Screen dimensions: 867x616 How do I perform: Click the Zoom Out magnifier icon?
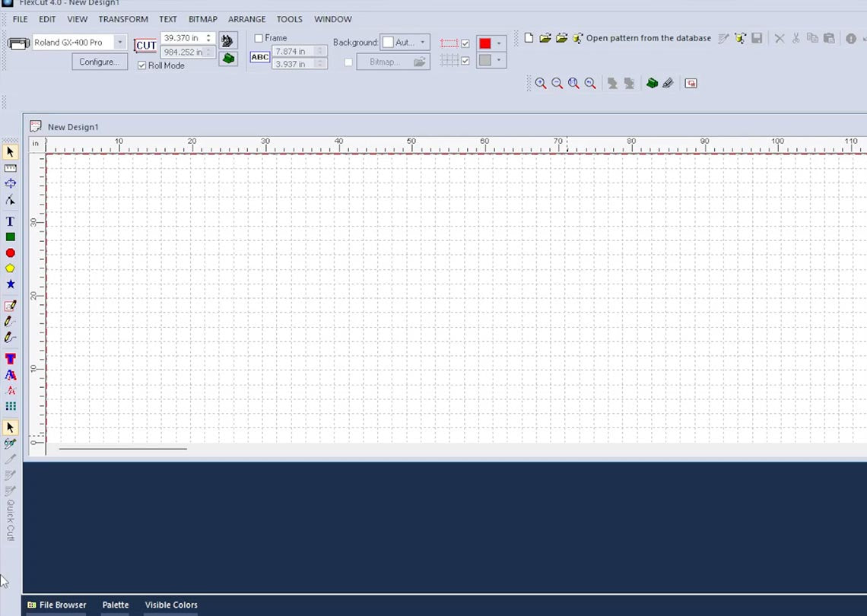point(557,84)
